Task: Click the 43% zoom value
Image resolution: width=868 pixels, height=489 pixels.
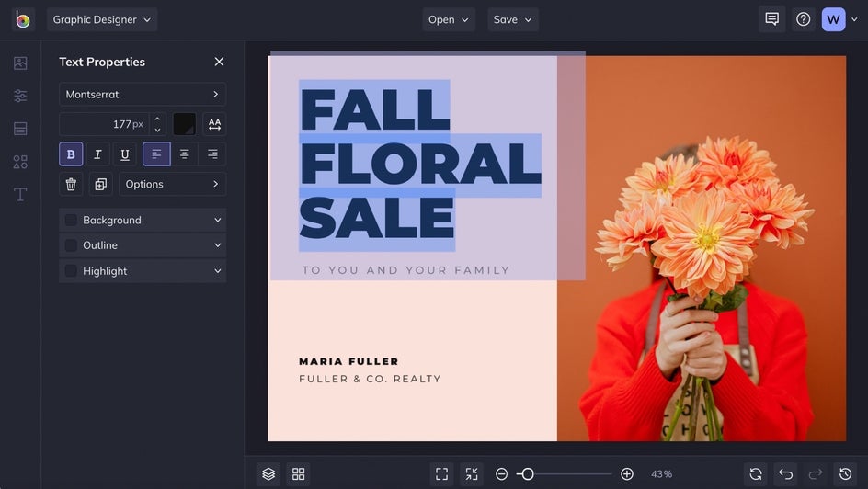Action: [x=661, y=474]
